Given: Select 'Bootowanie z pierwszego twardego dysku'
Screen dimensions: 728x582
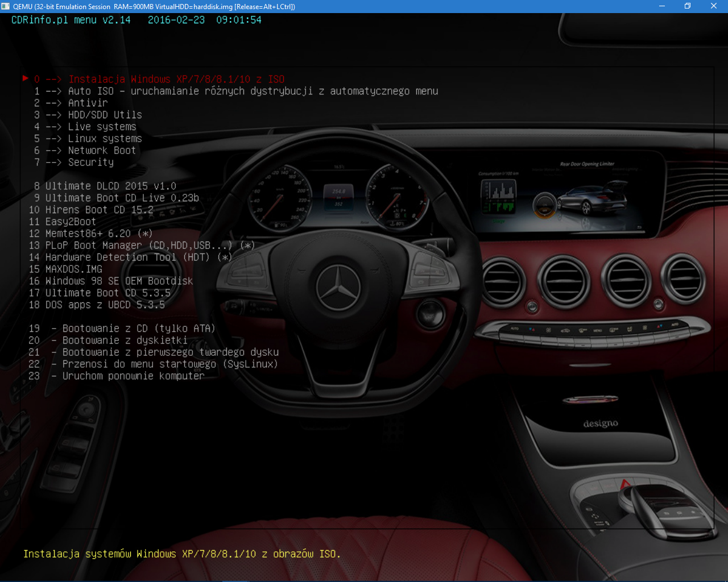Looking at the screenshot, I should pos(154,353).
